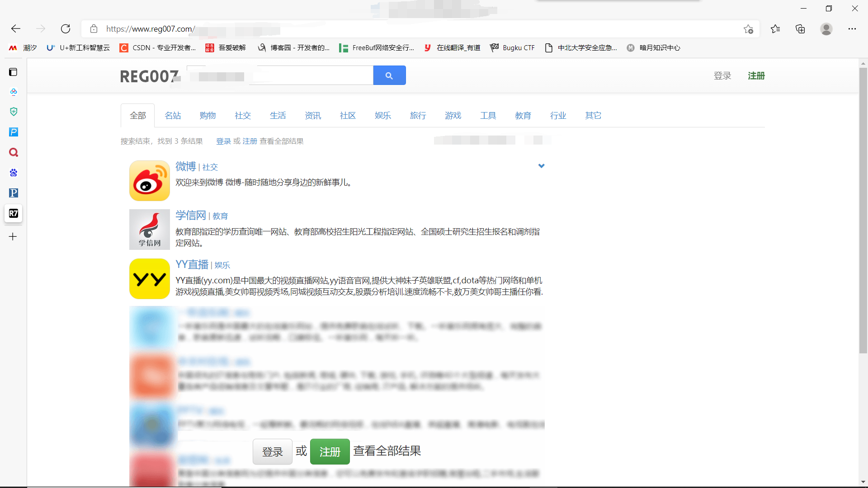Click the 学信网 logo thumbnail
The width and height of the screenshot is (868, 488).
coord(150,230)
